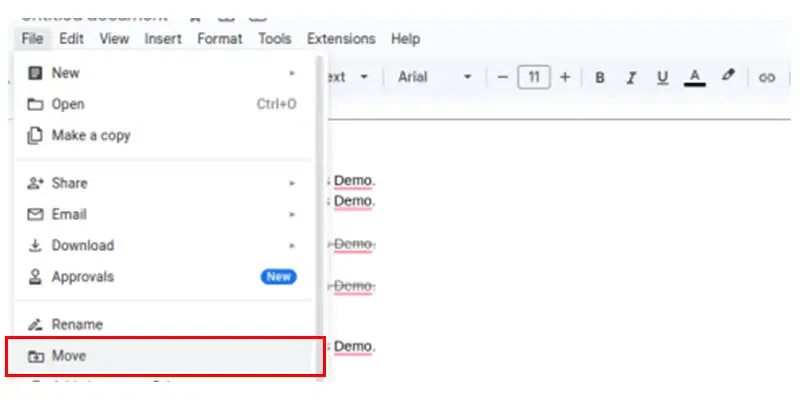Click the blue New badge on Approvals

[x=279, y=277]
